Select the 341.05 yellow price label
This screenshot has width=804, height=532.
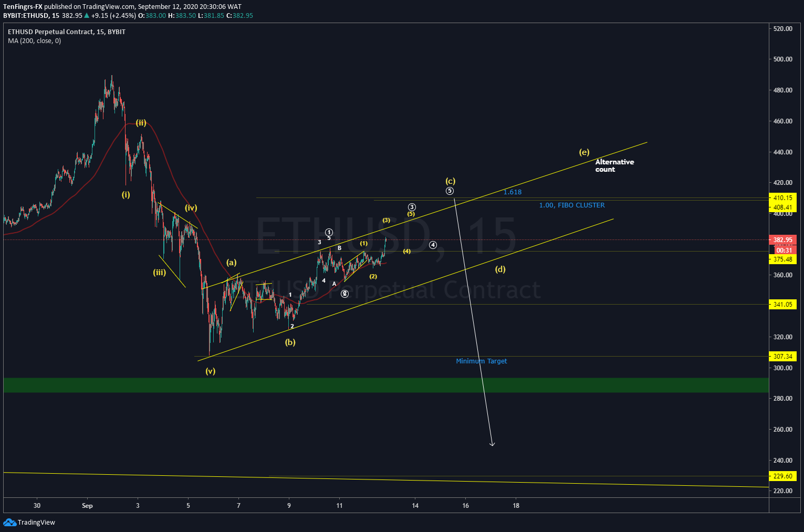(782, 305)
